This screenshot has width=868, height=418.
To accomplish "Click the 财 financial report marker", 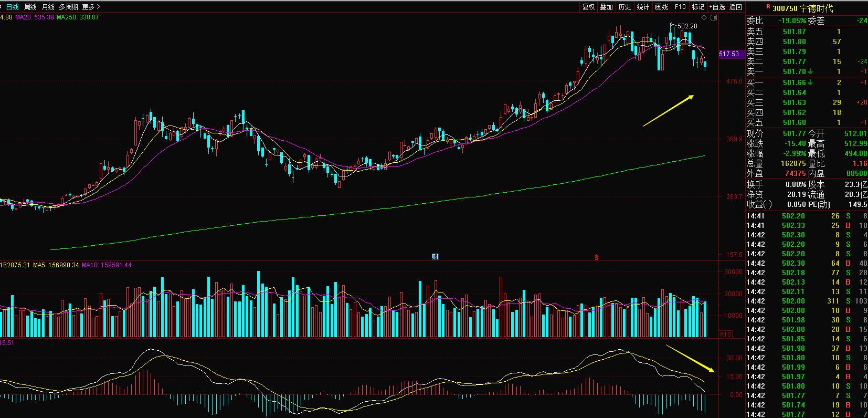I will click(x=435, y=257).
